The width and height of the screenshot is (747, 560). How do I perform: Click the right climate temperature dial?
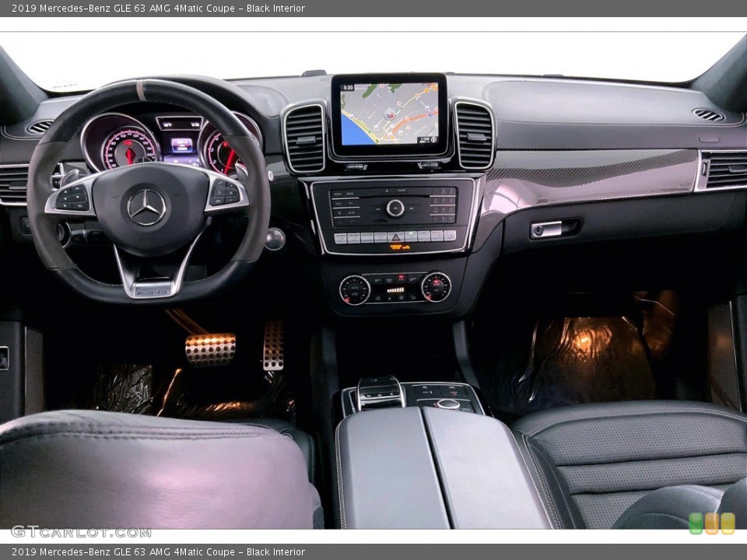(x=436, y=287)
